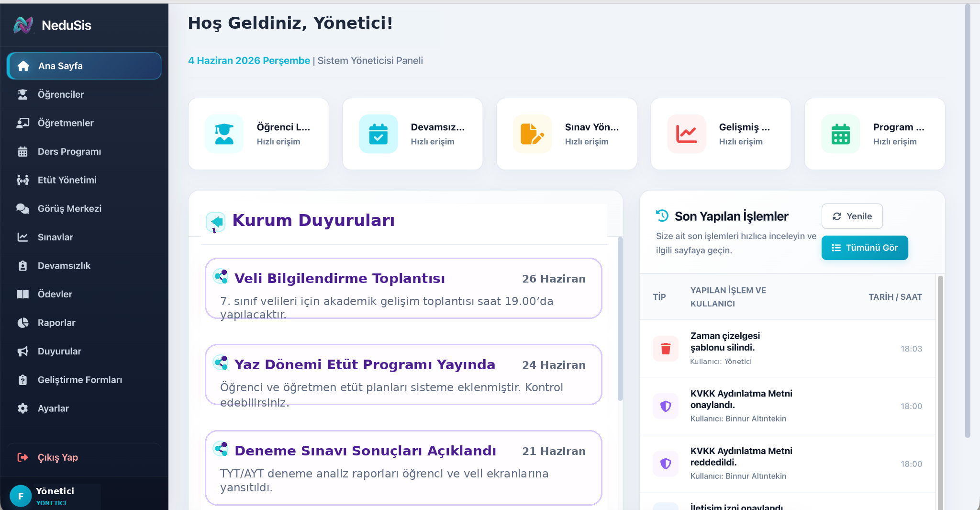The image size is (980, 510).
Task: Open Görüş Merkezi from sidebar
Action: coord(84,208)
